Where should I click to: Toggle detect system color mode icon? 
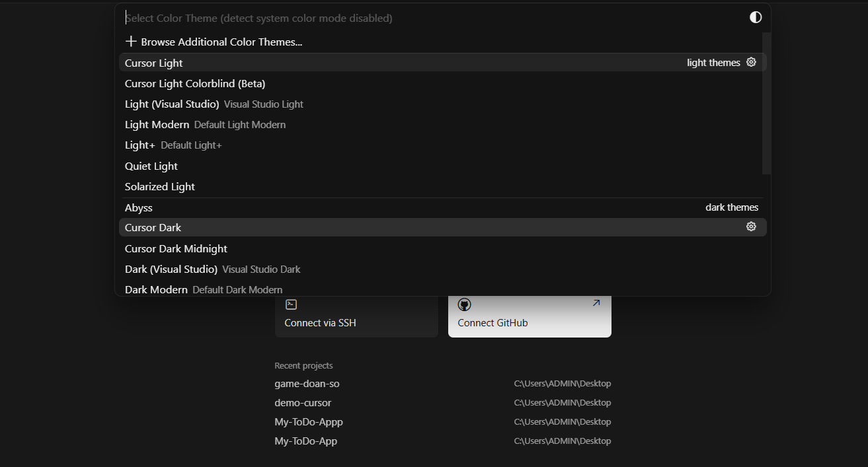[756, 17]
